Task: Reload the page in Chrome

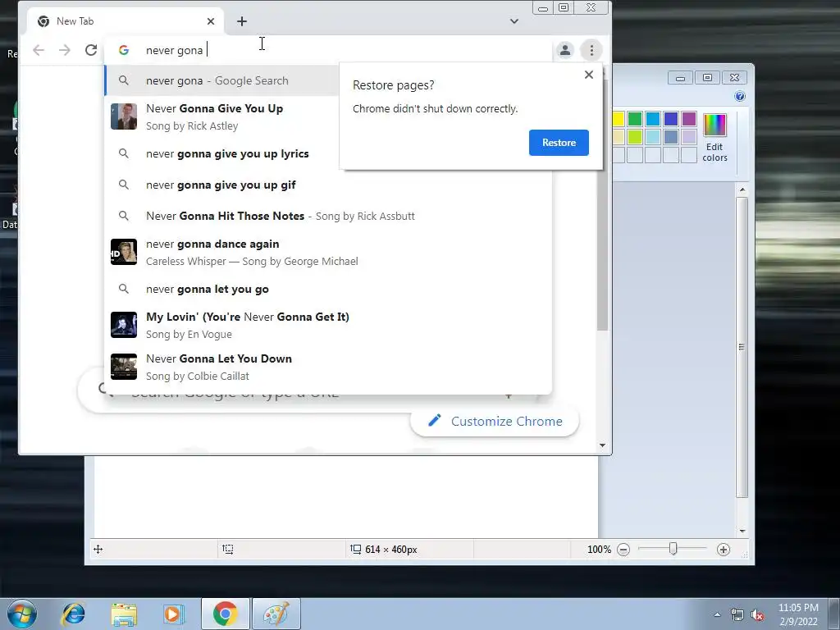Action: [x=91, y=50]
